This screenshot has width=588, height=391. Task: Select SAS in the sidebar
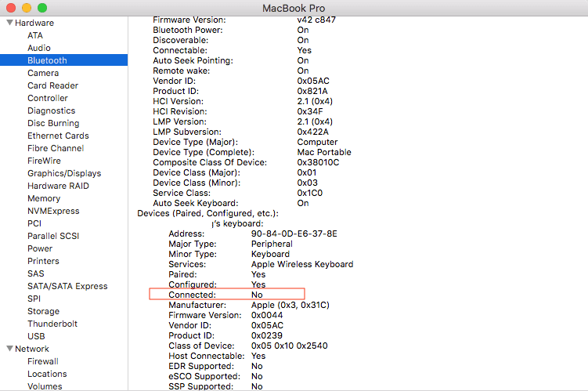pyautogui.click(x=36, y=273)
